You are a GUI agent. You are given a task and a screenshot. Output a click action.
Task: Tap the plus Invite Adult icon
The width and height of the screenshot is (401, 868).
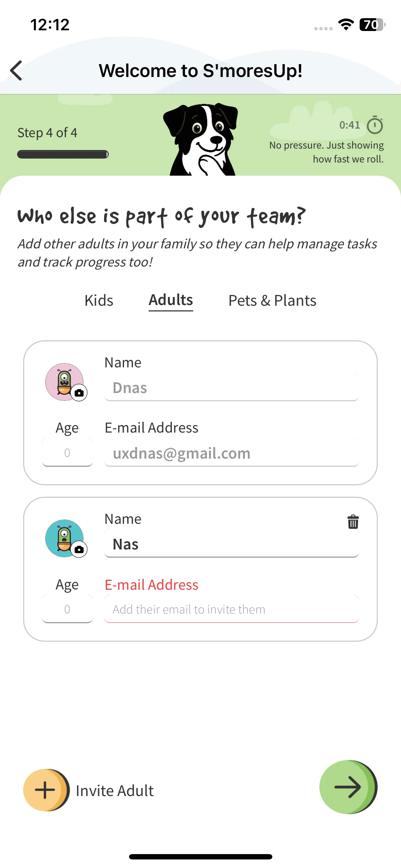click(x=46, y=790)
